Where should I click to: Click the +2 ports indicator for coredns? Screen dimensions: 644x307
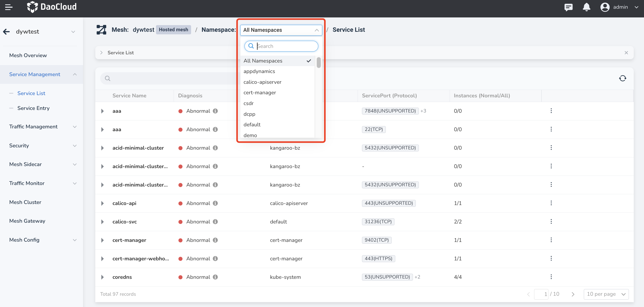click(x=417, y=277)
